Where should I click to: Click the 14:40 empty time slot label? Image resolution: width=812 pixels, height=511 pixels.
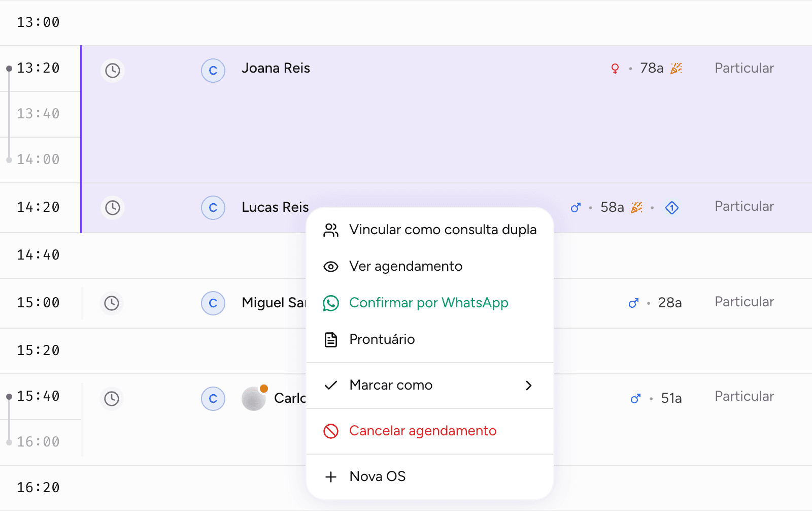point(38,255)
